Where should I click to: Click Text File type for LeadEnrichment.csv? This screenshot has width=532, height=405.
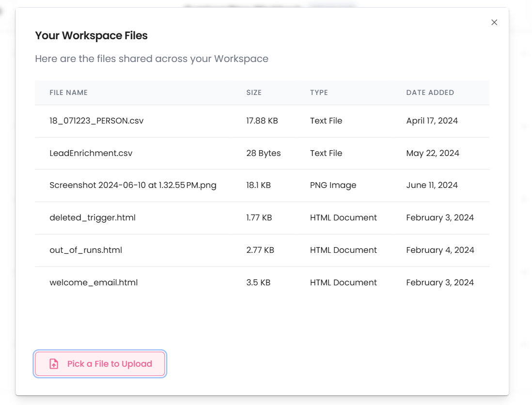click(x=326, y=153)
